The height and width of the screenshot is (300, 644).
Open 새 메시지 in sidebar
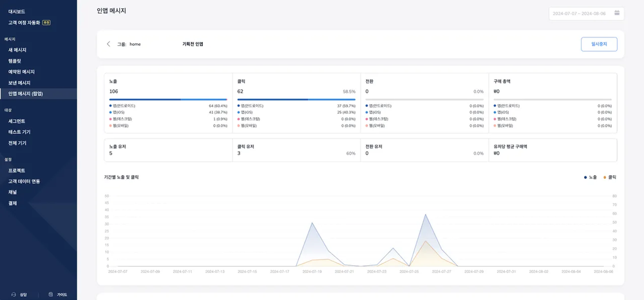coord(17,50)
